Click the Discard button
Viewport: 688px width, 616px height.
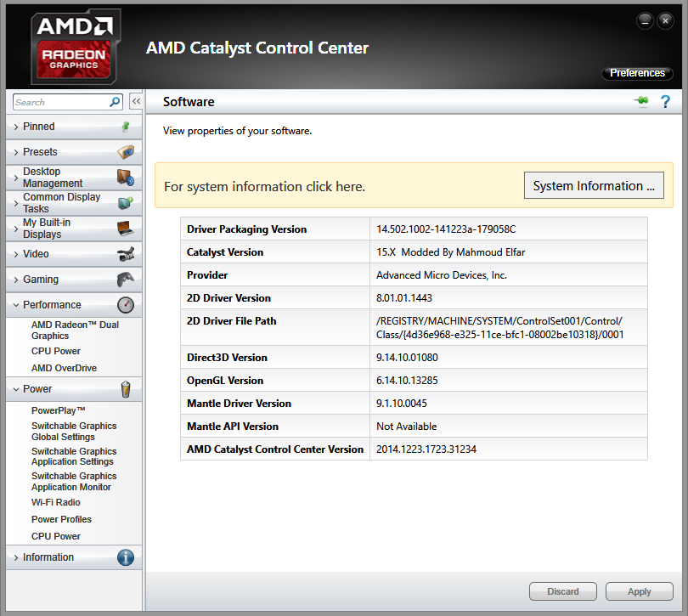pyautogui.click(x=563, y=591)
